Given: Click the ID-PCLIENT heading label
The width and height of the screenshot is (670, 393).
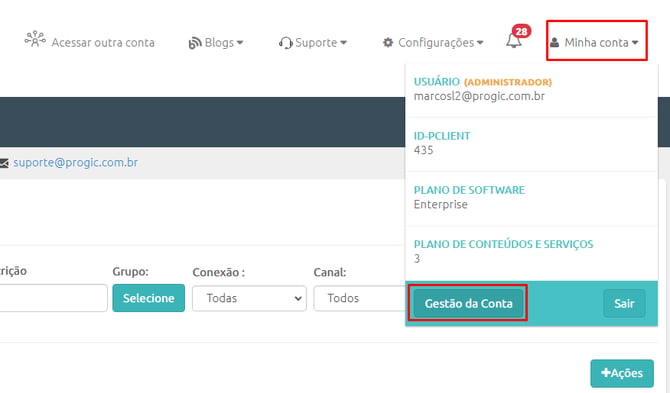Looking at the screenshot, I should pos(442,136).
